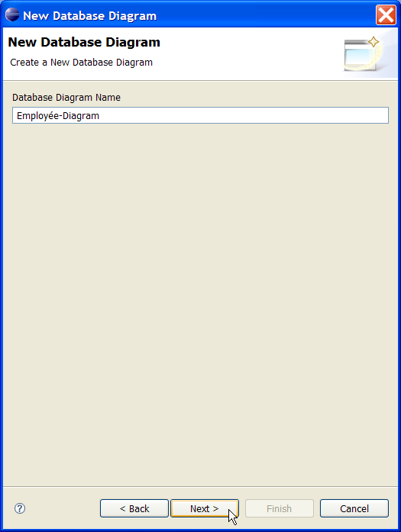This screenshot has width=401, height=532.
Task: Click the Eclipse icon in the title bar
Action: click(x=12, y=15)
